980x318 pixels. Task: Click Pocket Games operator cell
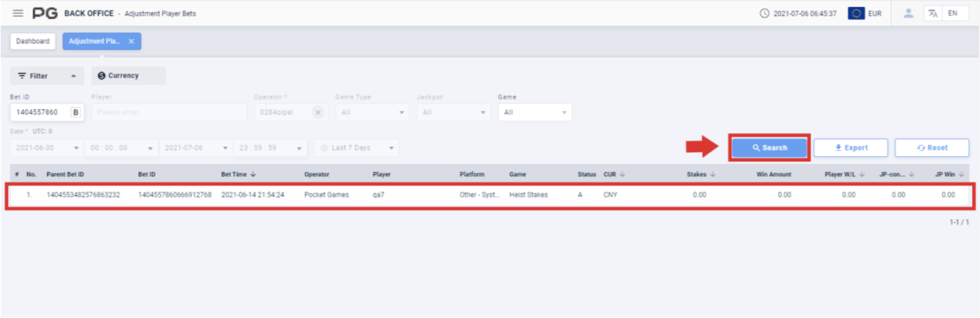[x=326, y=195]
